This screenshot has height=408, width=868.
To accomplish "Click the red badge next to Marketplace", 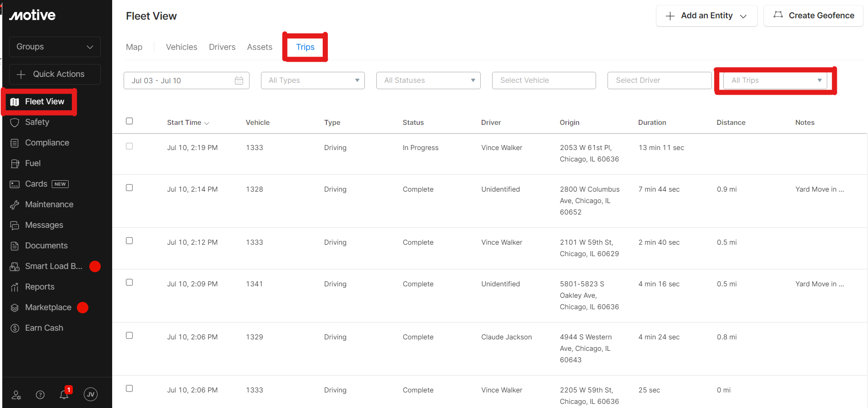I will coord(83,308).
